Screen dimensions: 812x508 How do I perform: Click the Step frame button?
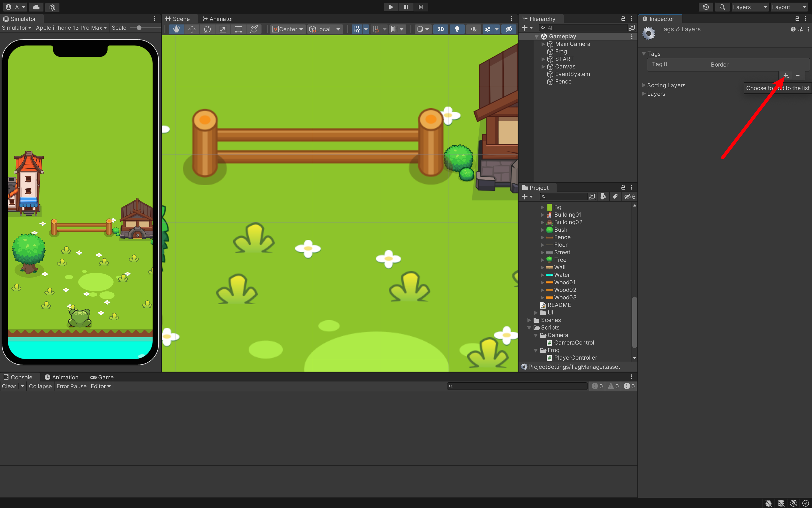421,7
